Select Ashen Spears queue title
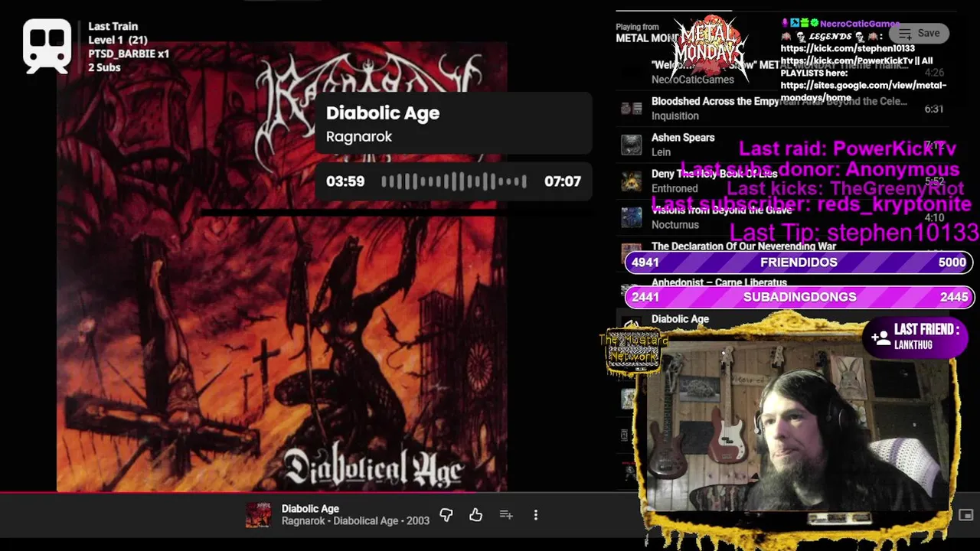The image size is (980, 551). (x=683, y=138)
